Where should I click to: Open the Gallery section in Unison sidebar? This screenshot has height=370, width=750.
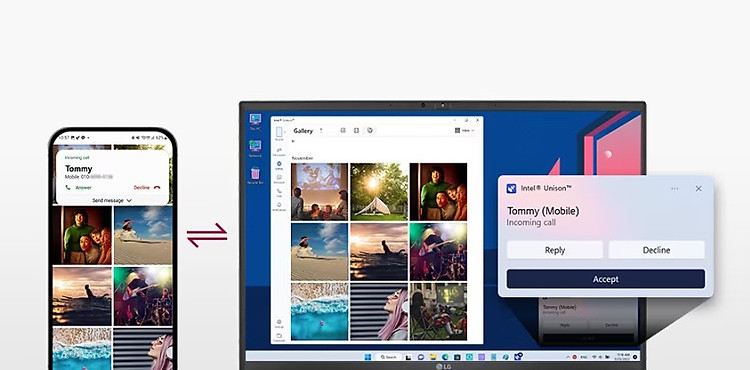click(279, 165)
